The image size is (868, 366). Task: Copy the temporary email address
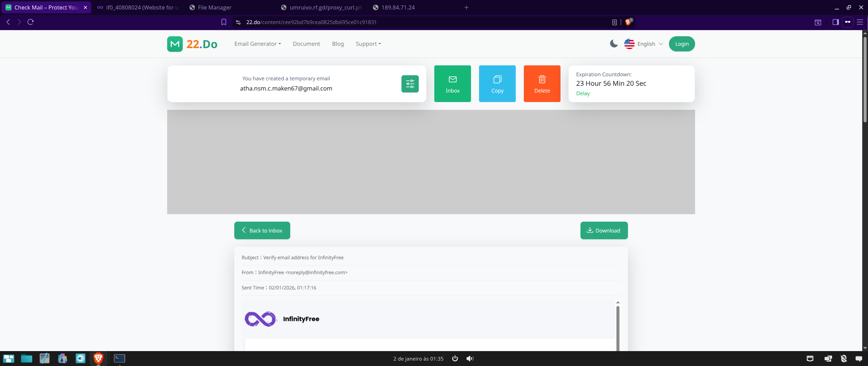(497, 84)
